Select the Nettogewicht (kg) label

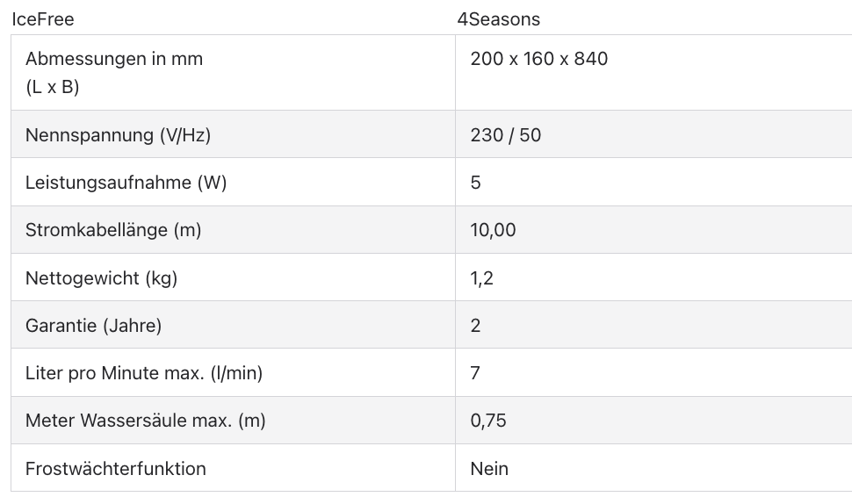point(101,278)
